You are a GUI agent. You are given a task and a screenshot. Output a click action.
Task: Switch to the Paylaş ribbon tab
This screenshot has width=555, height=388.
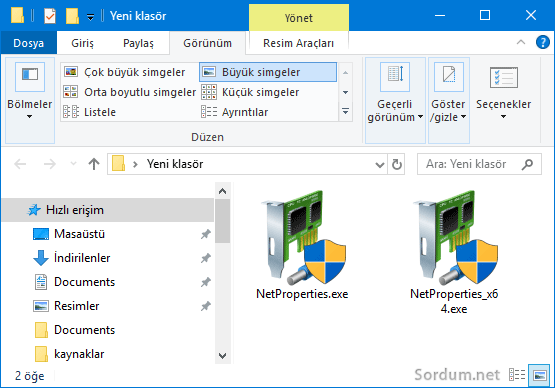[x=138, y=43]
